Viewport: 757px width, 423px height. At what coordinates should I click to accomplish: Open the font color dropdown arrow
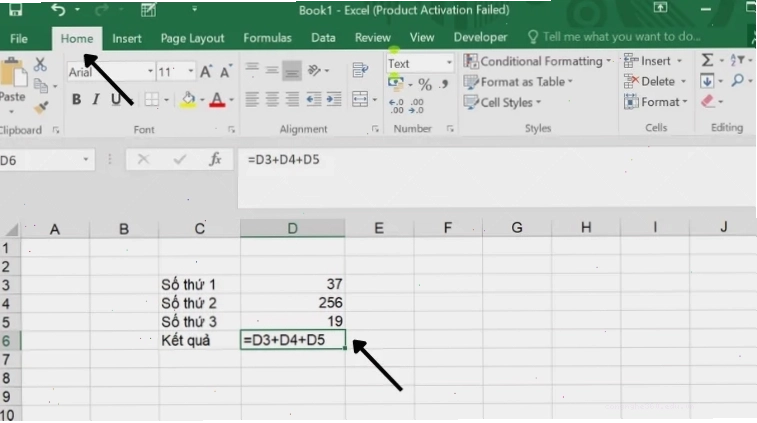[x=232, y=100]
